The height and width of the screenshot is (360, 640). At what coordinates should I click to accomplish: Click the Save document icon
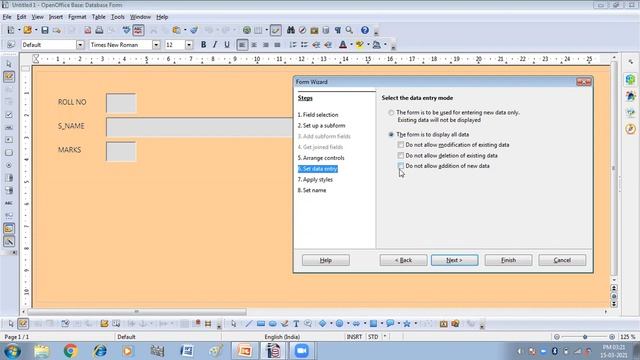click(x=45, y=30)
